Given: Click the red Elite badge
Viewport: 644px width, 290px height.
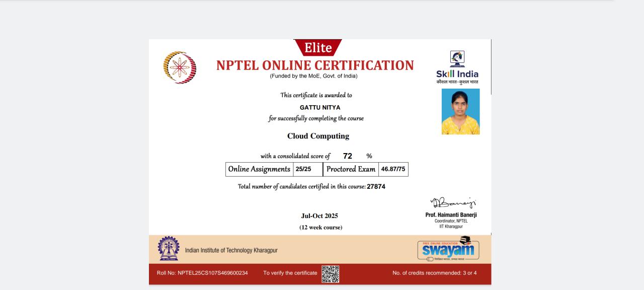Looking at the screenshot, I should pos(318,48).
